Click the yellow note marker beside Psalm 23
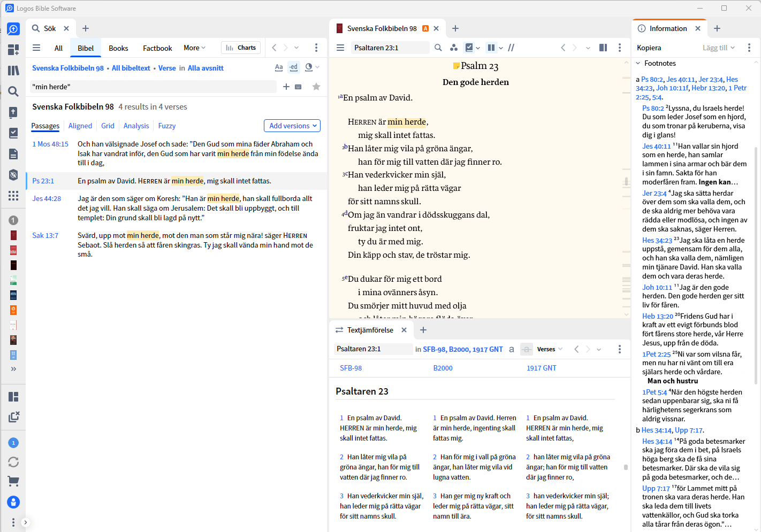 [x=456, y=66]
